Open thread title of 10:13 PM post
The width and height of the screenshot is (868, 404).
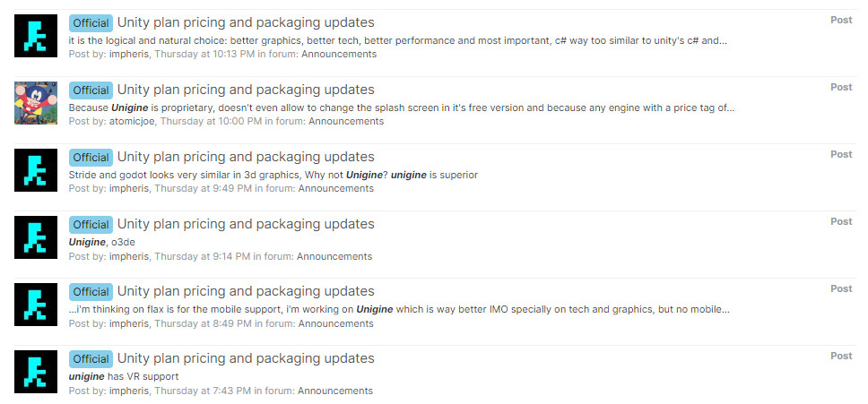click(x=246, y=22)
